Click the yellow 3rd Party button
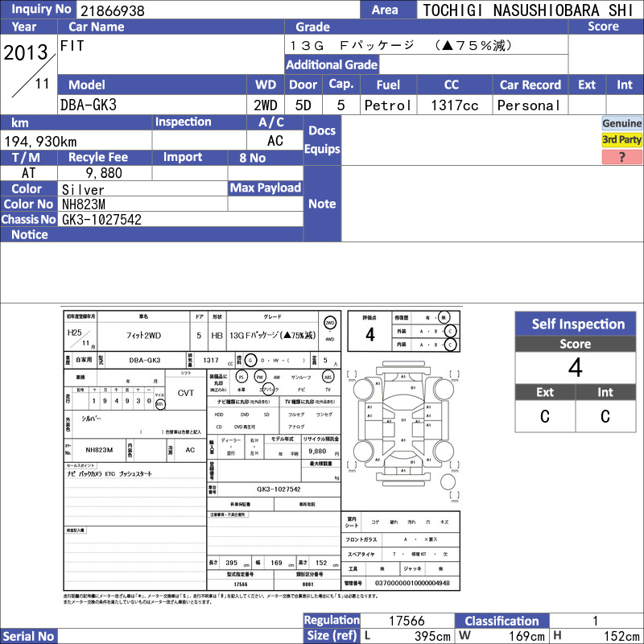Image resolution: width=644 pixels, height=644 pixels. [621, 139]
